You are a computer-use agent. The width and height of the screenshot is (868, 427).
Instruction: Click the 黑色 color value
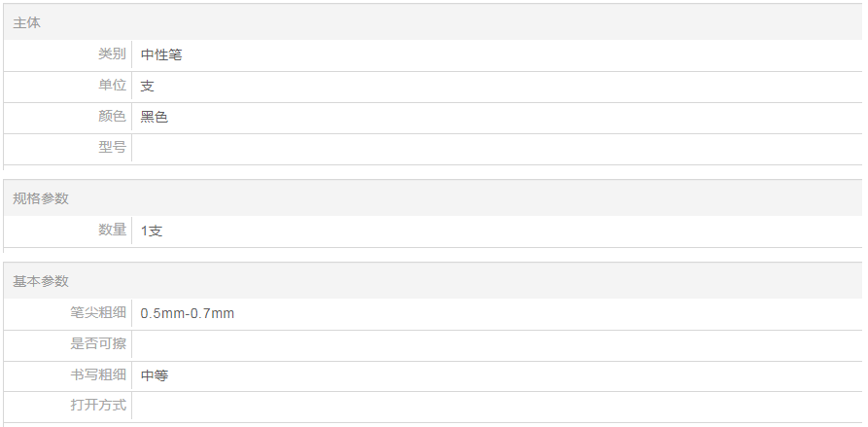(155, 118)
